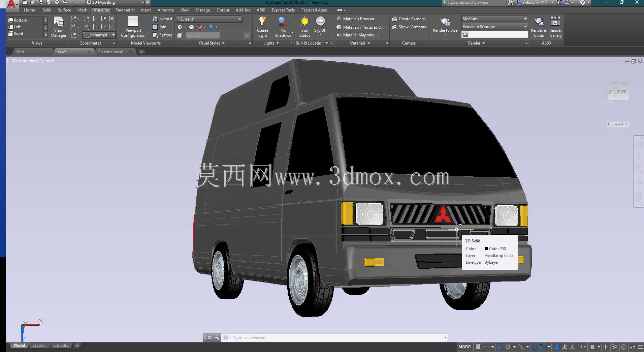Open the View Manager

(58, 27)
